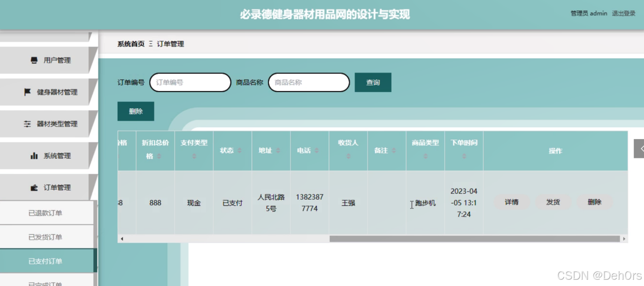Sort by 下单时间 column arrows
This screenshot has width=644, height=286.
pos(464,156)
